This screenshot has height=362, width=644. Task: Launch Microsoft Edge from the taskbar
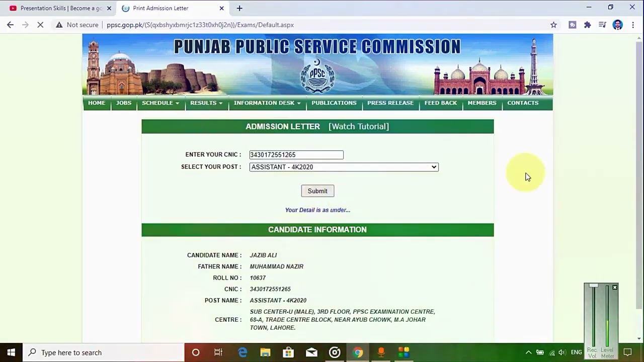[243, 352]
